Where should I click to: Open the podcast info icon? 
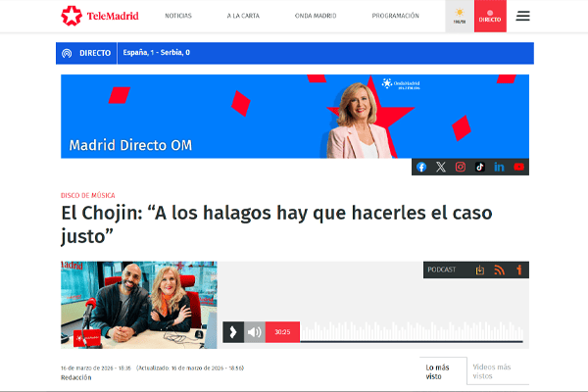coord(519,269)
